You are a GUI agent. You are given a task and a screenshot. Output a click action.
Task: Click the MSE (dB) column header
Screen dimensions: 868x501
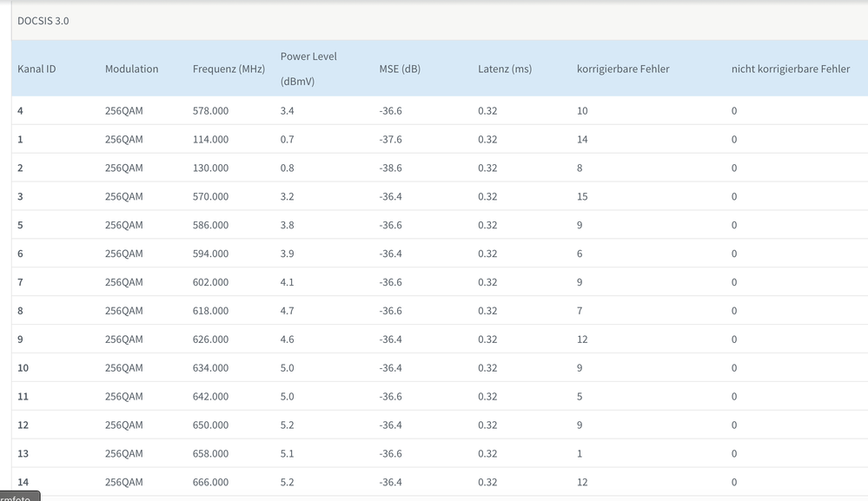coord(400,69)
